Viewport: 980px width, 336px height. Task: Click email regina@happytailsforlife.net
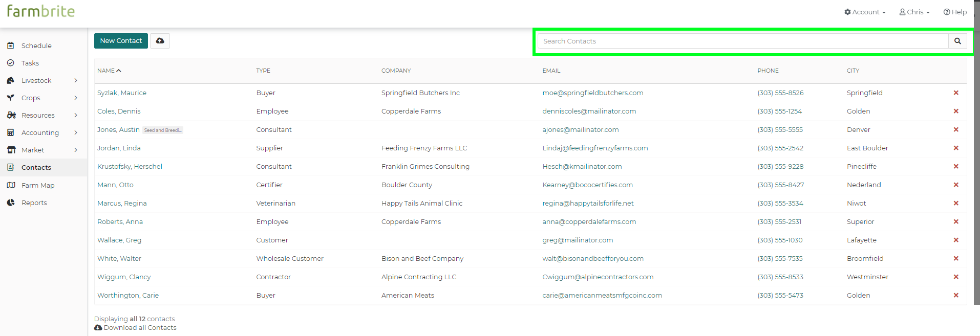point(588,203)
